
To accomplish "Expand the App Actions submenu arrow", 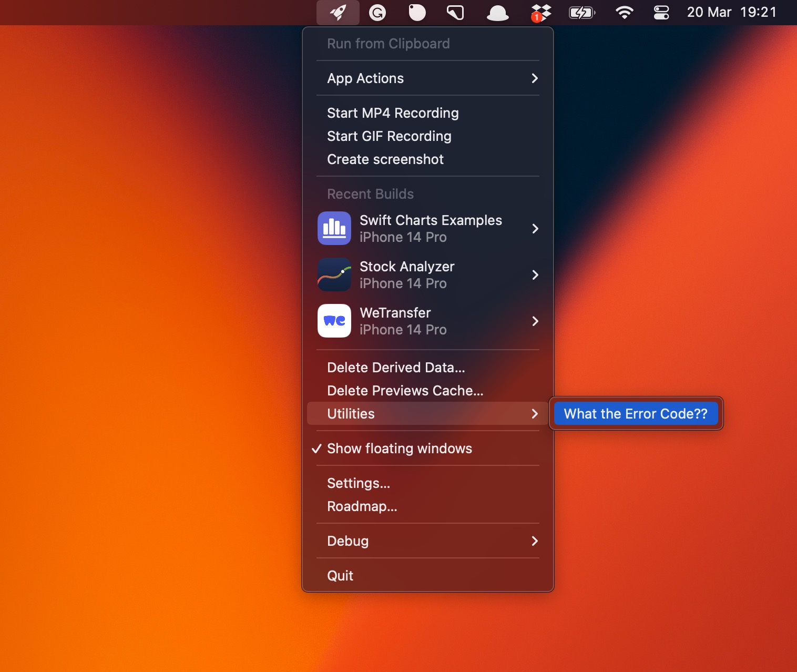I will [535, 78].
